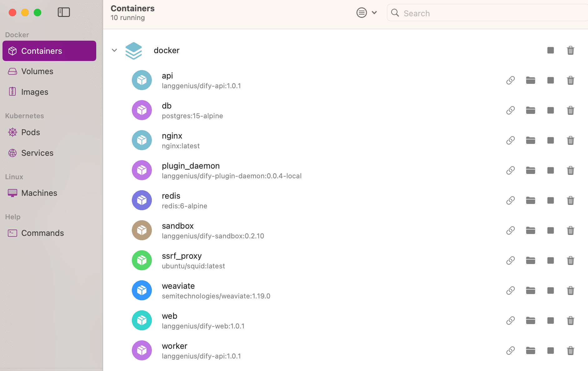The height and width of the screenshot is (371, 588).
Task: Stop the entire docker compose group
Action: coord(551,50)
